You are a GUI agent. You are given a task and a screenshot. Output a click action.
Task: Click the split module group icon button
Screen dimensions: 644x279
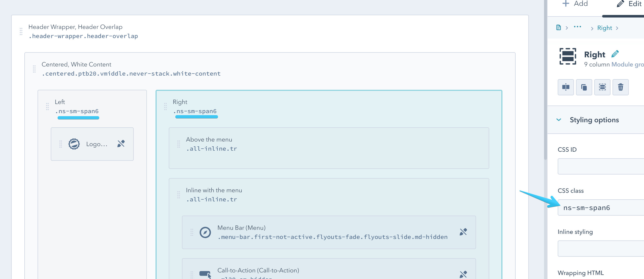[x=566, y=87]
